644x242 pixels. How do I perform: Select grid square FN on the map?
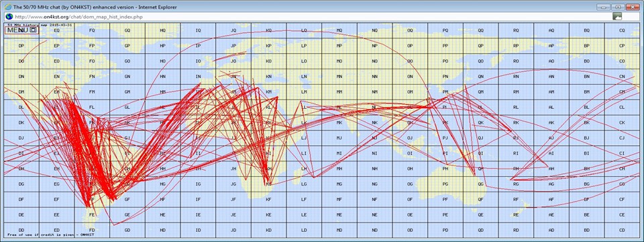[92, 77]
